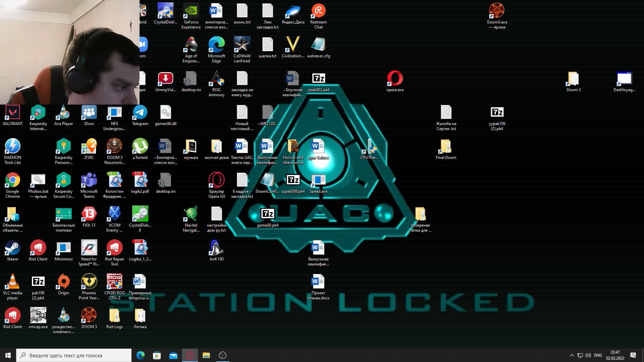
Task: Expand hidden system tray icons chevron
Action: pyautogui.click(x=572, y=355)
